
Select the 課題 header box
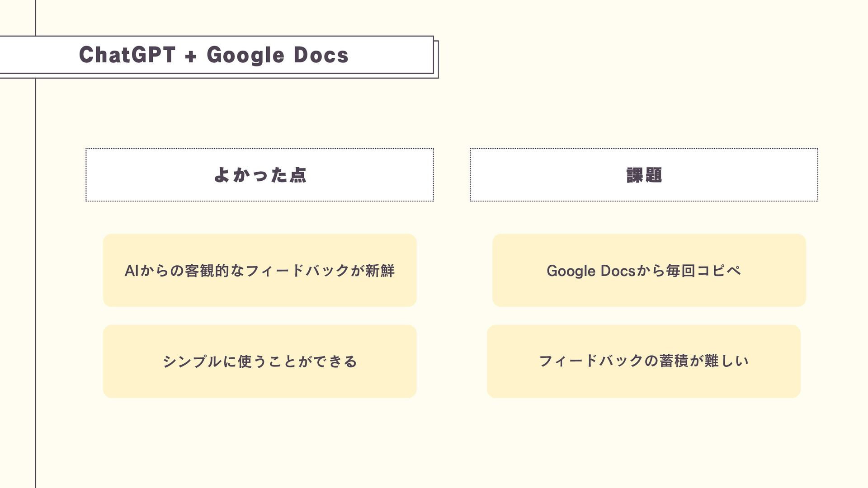click(644, 175)
